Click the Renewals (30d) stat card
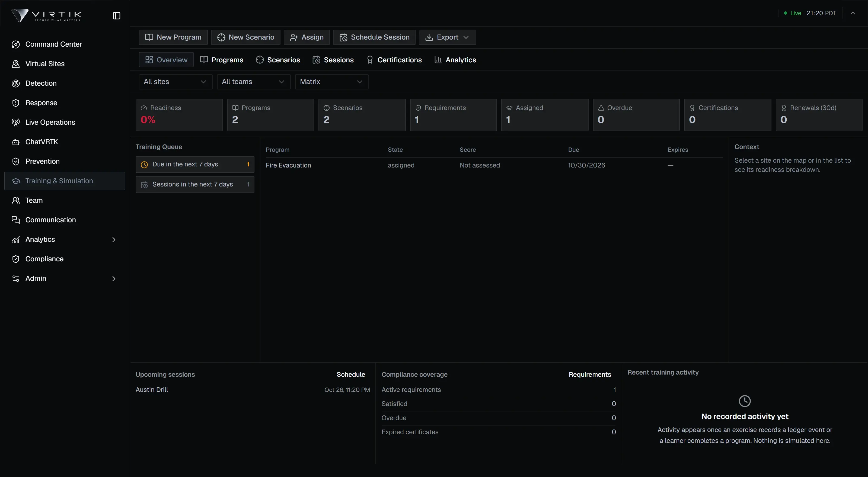Image resolution: width=868 pixels, height=477 pixels. point(819,115)
